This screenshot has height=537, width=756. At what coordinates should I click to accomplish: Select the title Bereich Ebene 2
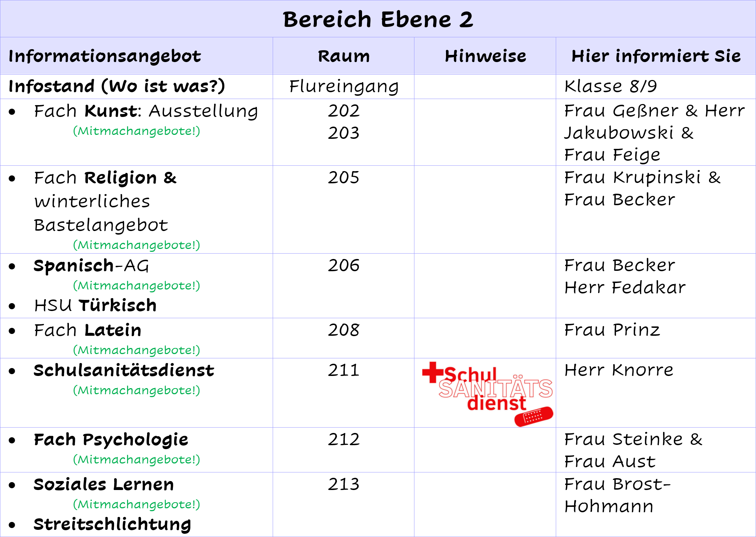pyautogui.click(x=378, y=19)
